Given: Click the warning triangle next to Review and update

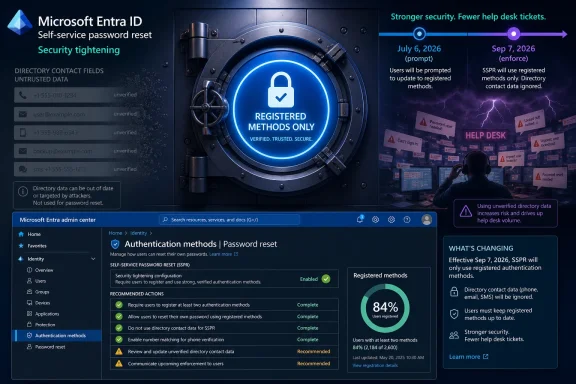Looking at the screenshot, I should pyautogui.click(x=119, y=352).
